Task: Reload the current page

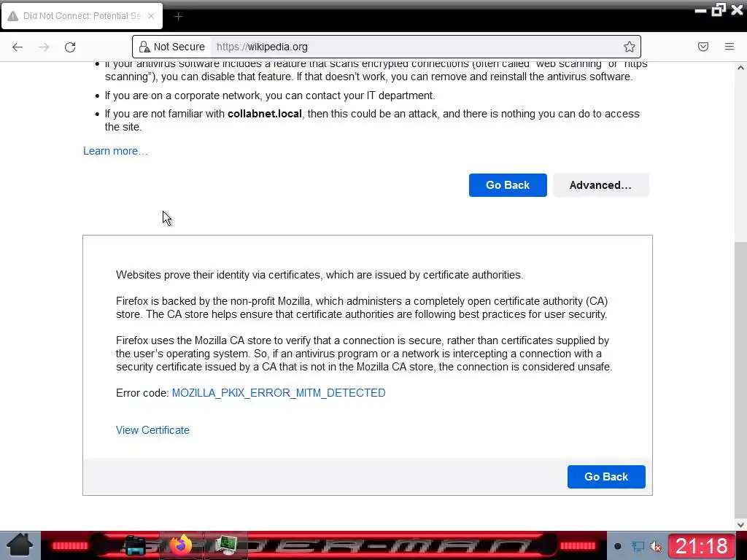Action: click(70, 47)
